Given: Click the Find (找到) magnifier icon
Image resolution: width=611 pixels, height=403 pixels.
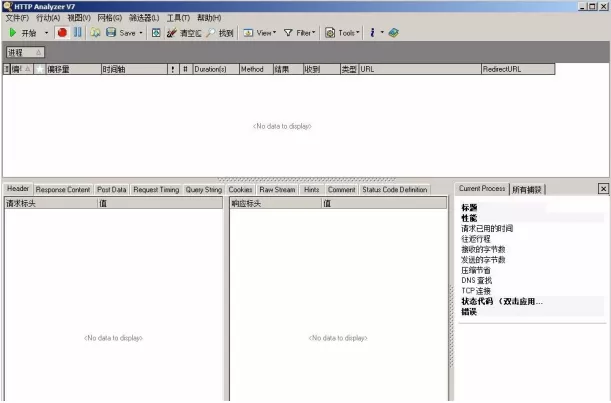Looking at the screenshot, I should [211, 33].
